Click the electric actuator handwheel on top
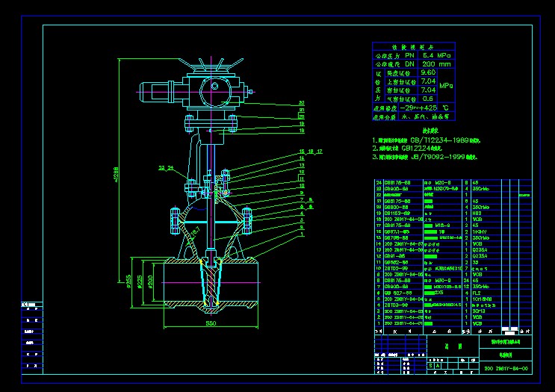The height and width of the screenshot is (392, 555). coord(214,67)
